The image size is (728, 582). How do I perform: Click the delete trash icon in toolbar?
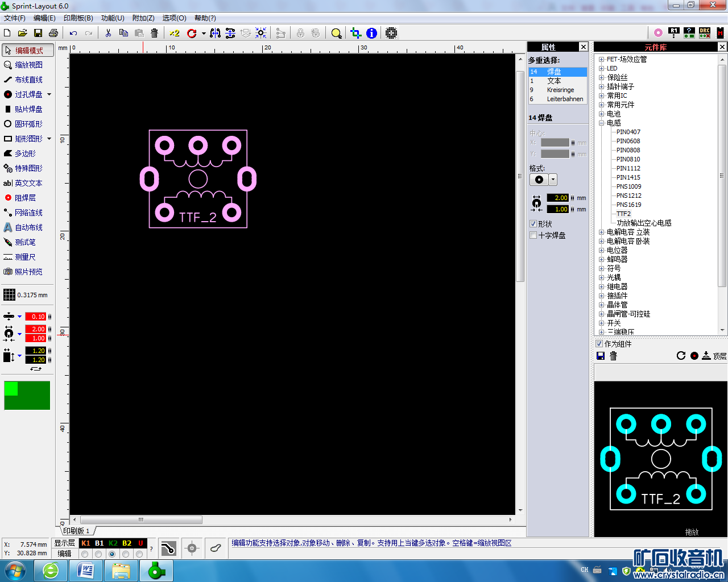154,33
